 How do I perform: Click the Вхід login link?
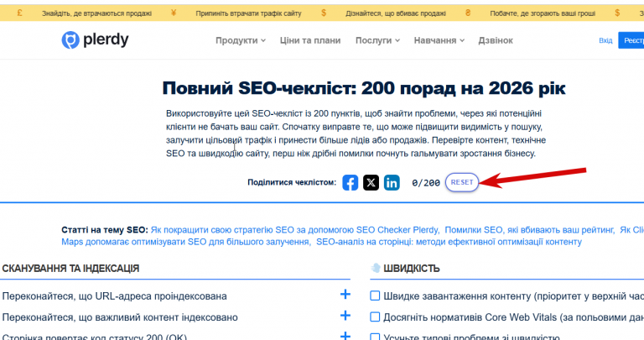(x=605, y=40)
